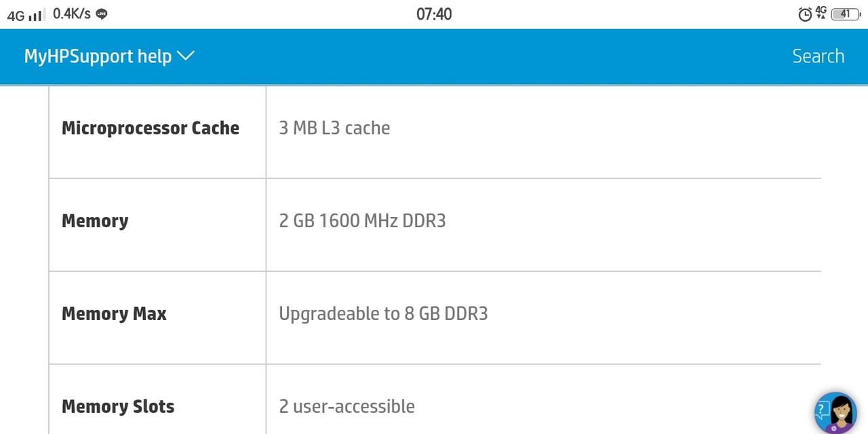The width and height of the screenshot is (868, 434).
Task: Select the question mark on the chat avatar
Action: pyautogui.click(x=822, y=408)
